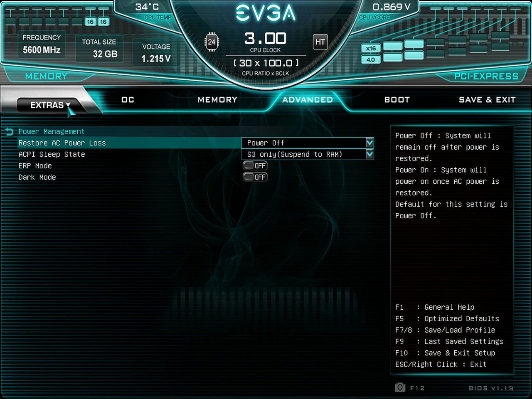Click the PCIe x16 lane badge
532x399 pixels.
click(371, 48)
